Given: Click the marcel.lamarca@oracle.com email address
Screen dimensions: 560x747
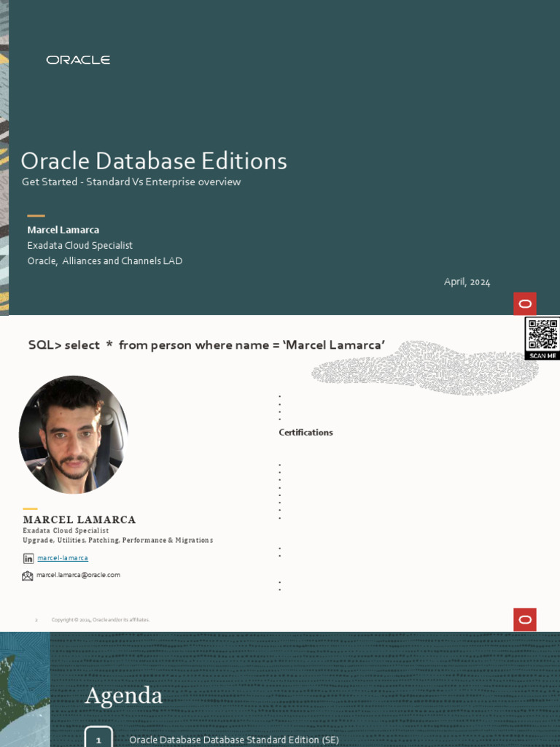Looking at the screenshot, I should 78,575.
